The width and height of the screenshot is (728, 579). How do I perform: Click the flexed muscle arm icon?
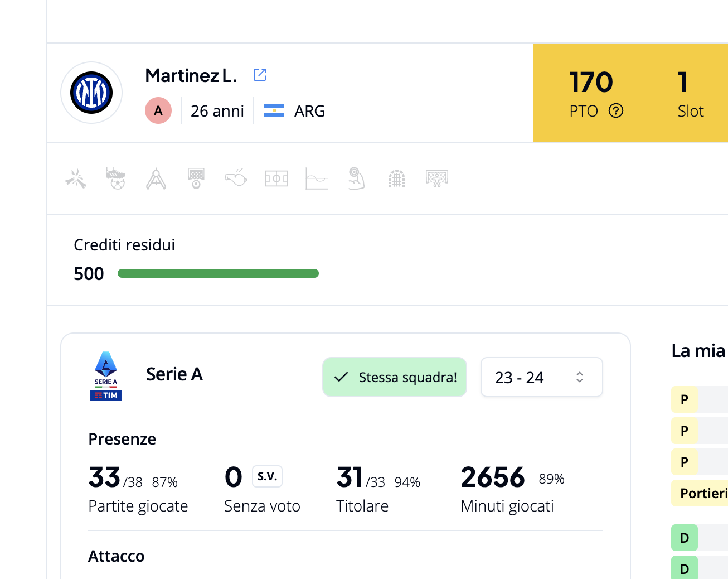tap(357, 178)
